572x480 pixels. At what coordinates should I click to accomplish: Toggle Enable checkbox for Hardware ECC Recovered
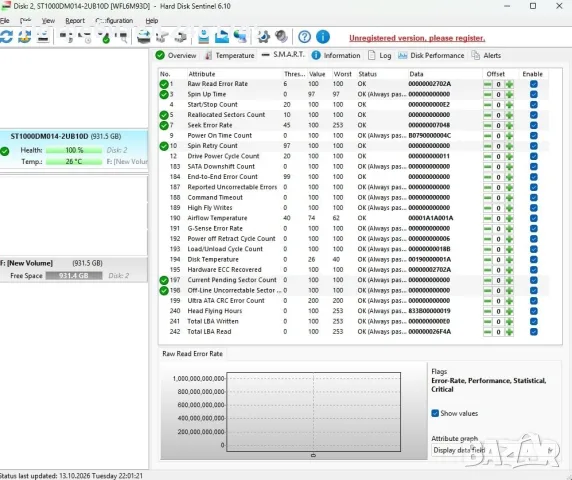pyautogui.click(x=533, y=270)
